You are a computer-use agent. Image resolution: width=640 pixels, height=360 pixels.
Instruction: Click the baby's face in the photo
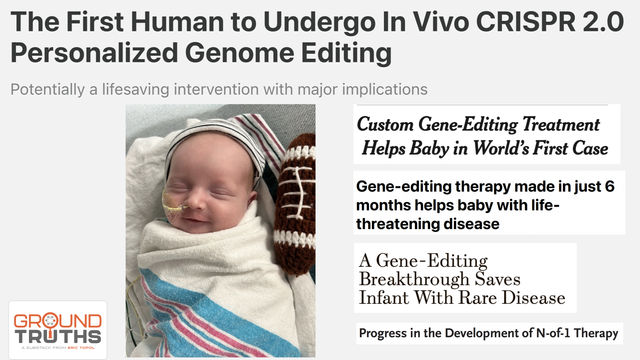(x=208, y=192)
